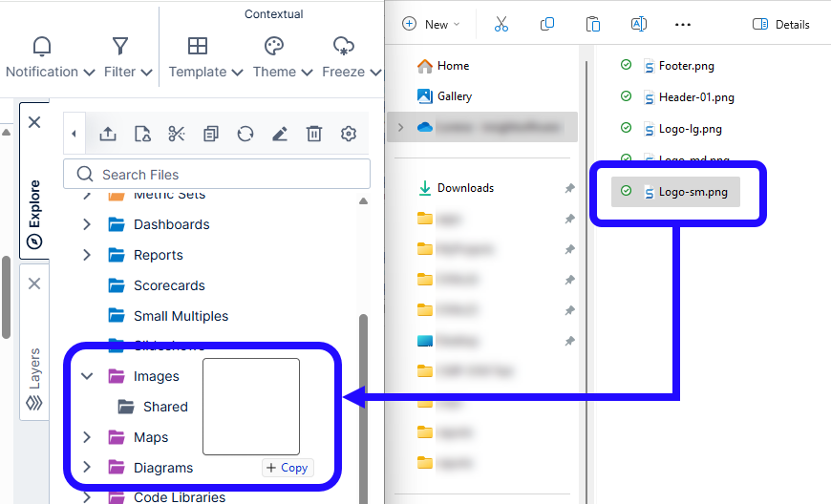
Task: Select the Logo-sm.png file
Action: click(x=692, y=192)
